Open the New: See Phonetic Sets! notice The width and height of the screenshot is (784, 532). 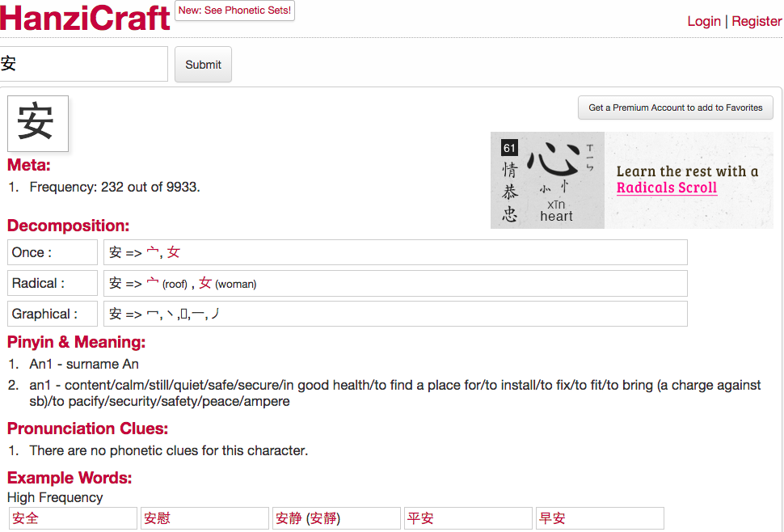coord(234,11)
